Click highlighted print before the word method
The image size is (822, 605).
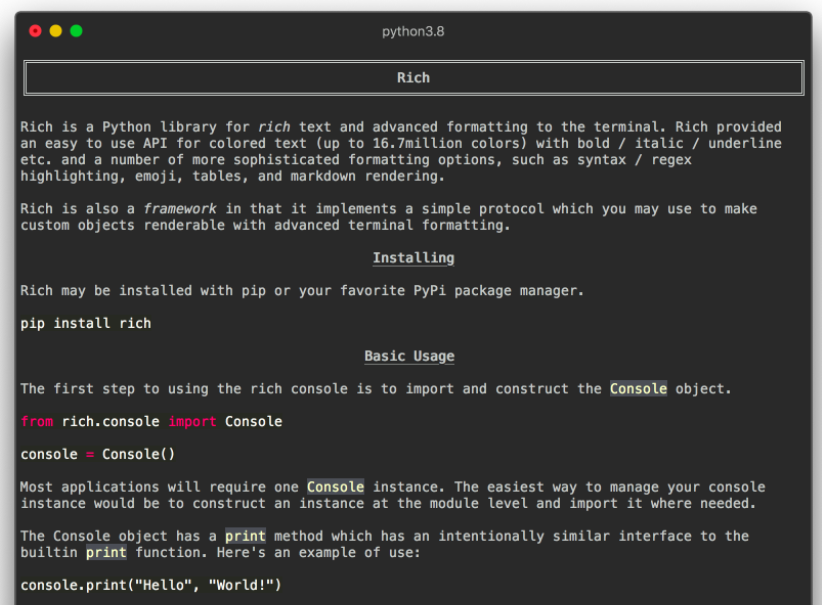(245, 536)
